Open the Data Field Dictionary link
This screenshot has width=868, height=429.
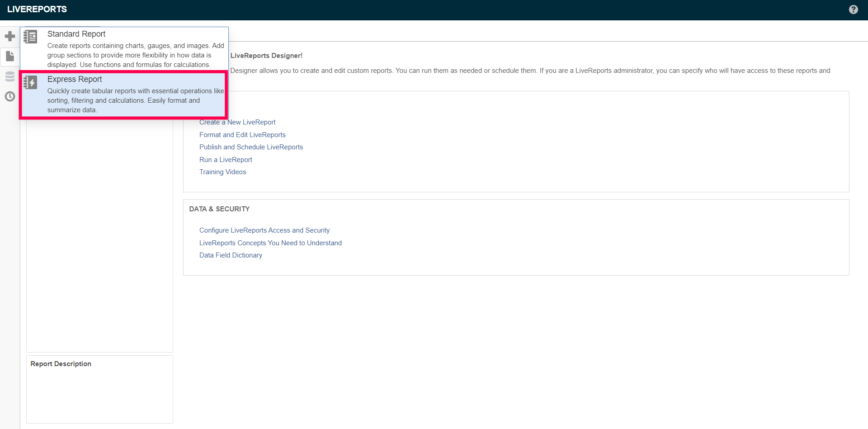tap(231, 255)
